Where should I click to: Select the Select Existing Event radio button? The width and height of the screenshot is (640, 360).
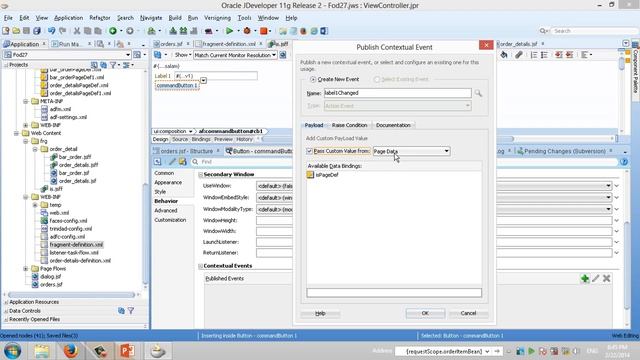click(377, 79)
